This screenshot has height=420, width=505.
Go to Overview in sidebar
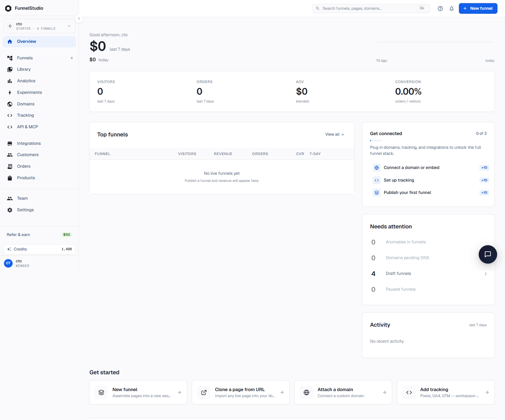(39, 42)
